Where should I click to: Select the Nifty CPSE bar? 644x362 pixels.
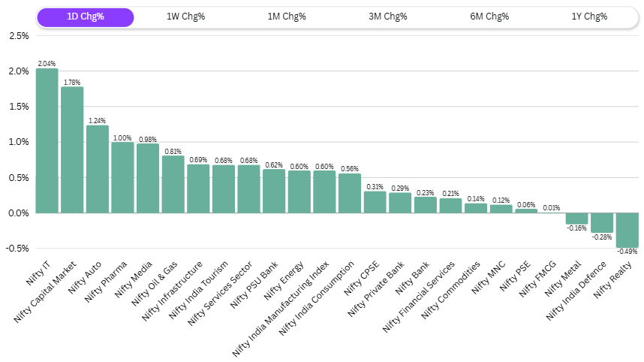point(375,202)
